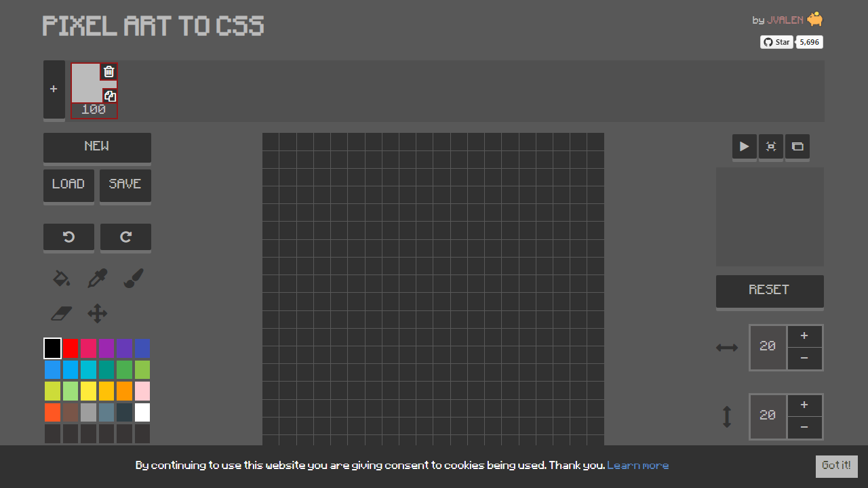Viewport: 868px width, 488px height.
Task: Increase the grid width value
Action: click(804, 336)
